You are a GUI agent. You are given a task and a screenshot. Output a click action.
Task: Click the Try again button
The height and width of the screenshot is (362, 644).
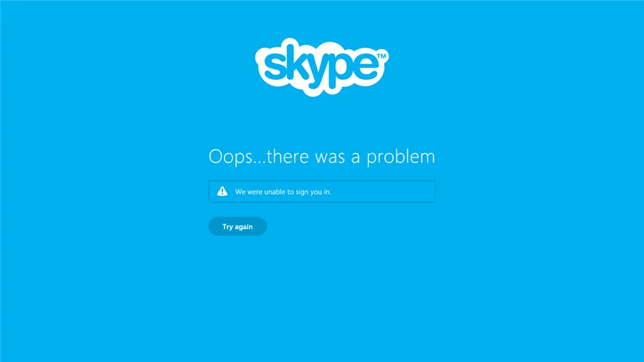237,226
